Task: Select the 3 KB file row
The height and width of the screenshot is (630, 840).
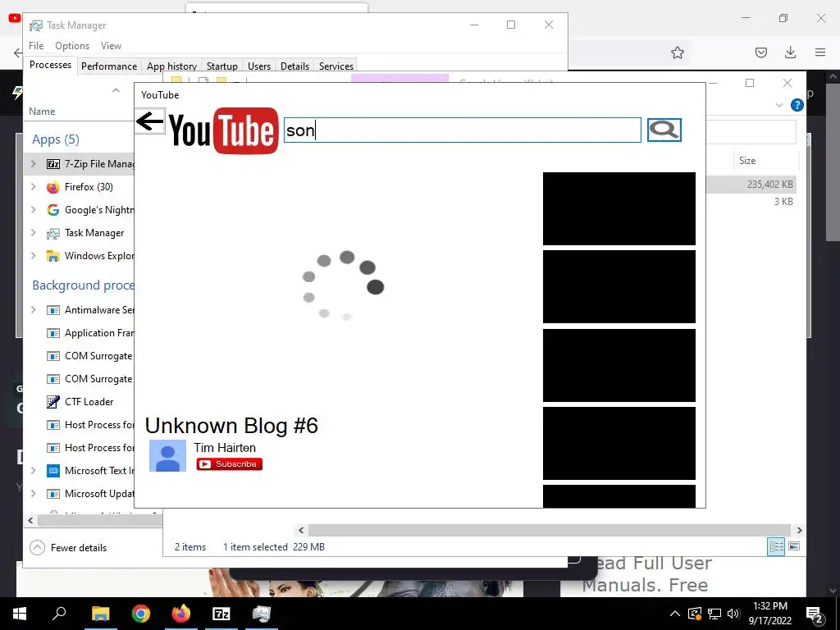Action: pos(751,202)
